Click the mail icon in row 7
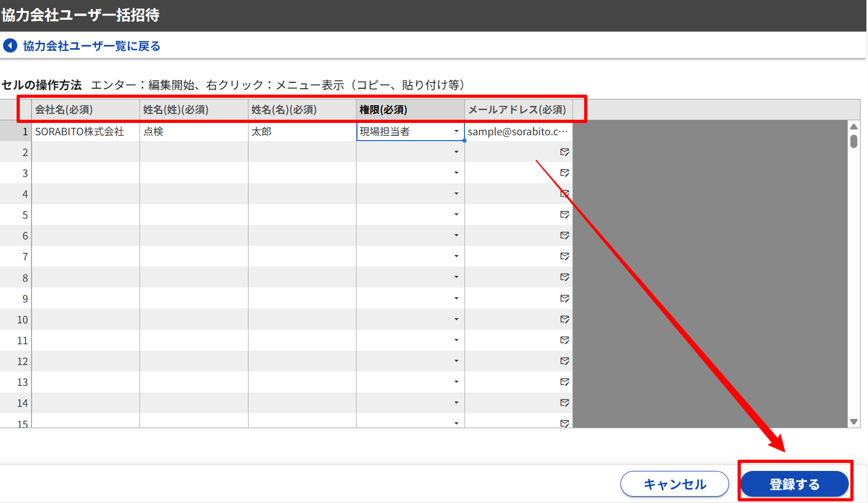Image resolution: width=868 pixels, height=503 pixels. [x=564, y=257]
